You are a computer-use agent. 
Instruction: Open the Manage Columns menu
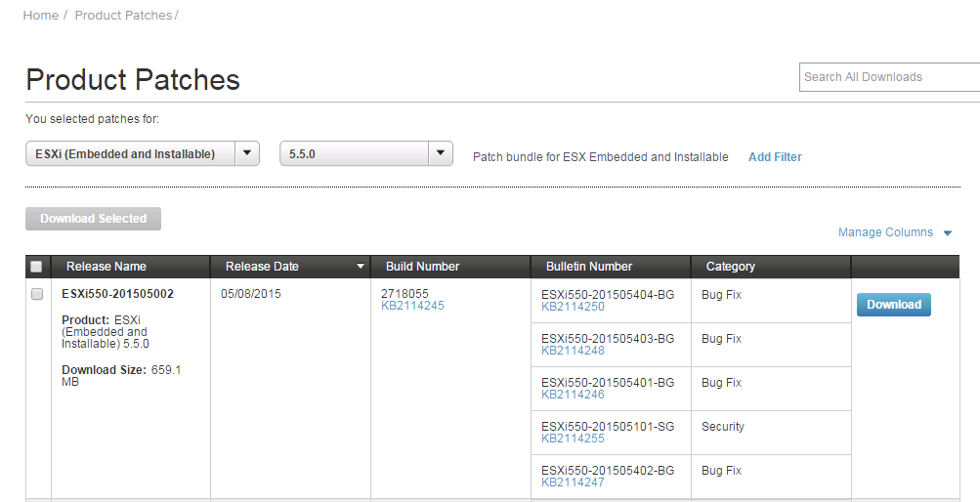895,232
